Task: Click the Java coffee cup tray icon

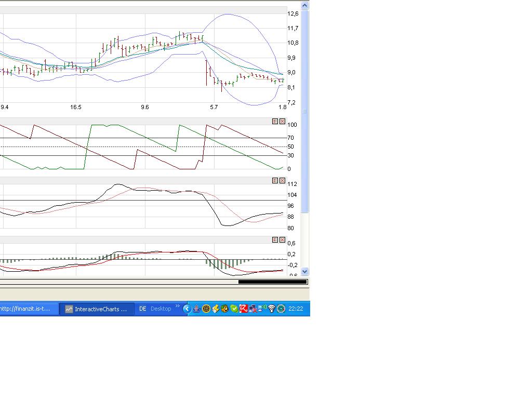Action: pyautogui.click(x=196, y=309)
